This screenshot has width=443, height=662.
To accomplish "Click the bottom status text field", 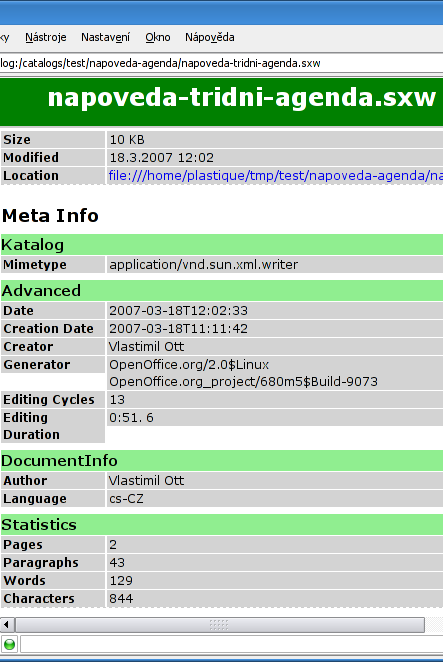I will click(x=231, y=645).
